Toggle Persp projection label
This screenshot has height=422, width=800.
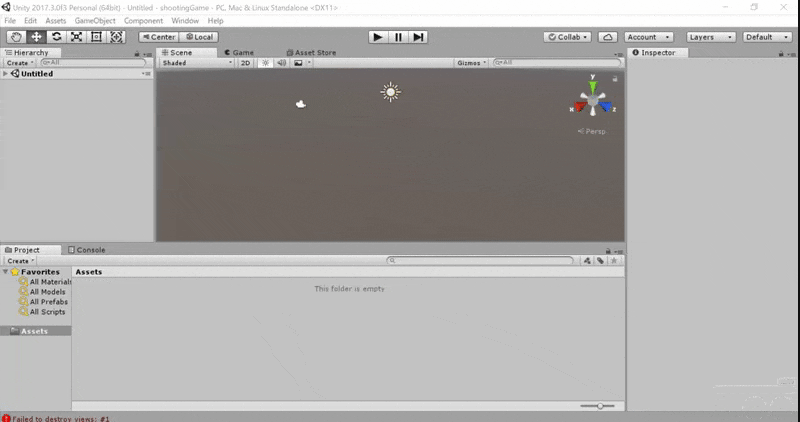pos(592,132)
